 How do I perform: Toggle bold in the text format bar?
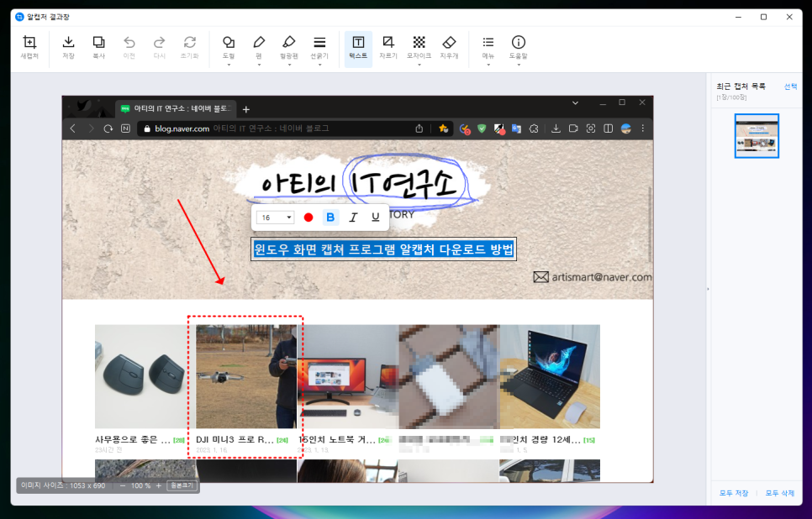point(330,218)
